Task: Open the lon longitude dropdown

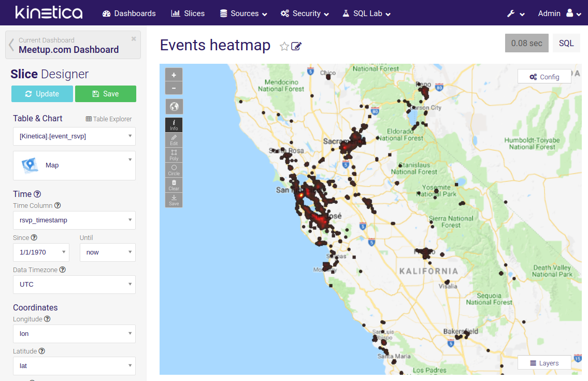Action: pos(74,334)
